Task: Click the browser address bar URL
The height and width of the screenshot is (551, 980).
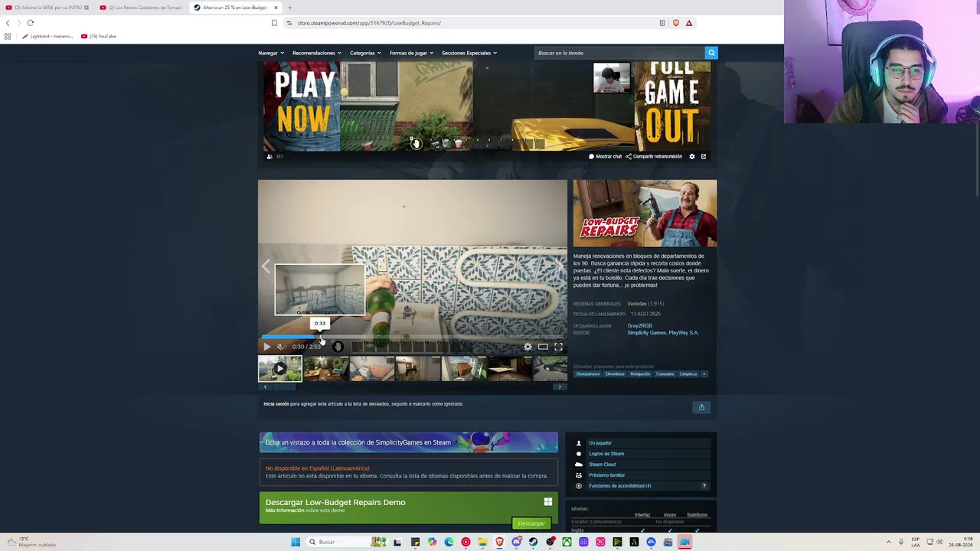Action: [x=369, y=23]
